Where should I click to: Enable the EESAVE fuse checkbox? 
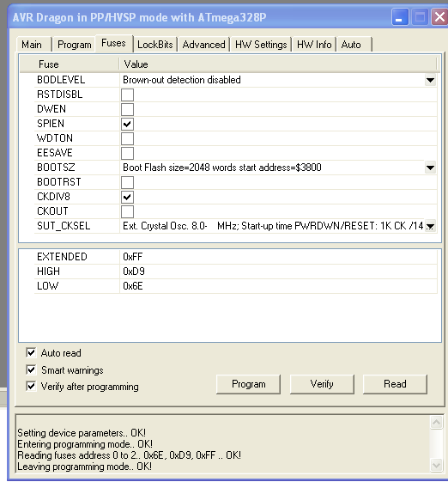[x=127, y=153]
